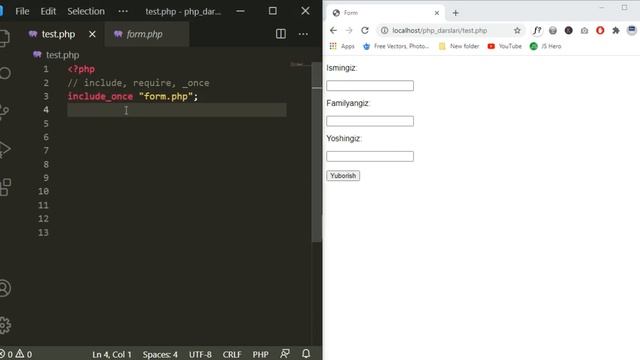Open the Selection menu in VS Code
Viewport: 640px width, 360px height.
(86, 11)
